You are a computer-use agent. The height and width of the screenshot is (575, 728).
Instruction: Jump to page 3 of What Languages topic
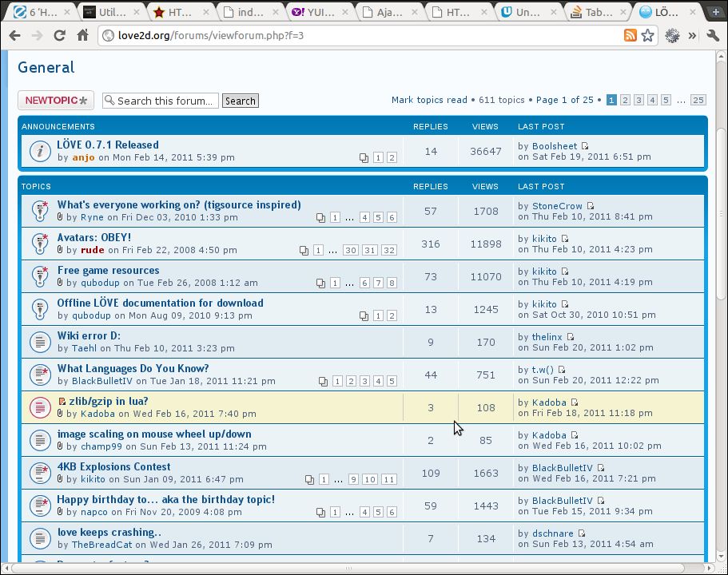pos(365,381)
